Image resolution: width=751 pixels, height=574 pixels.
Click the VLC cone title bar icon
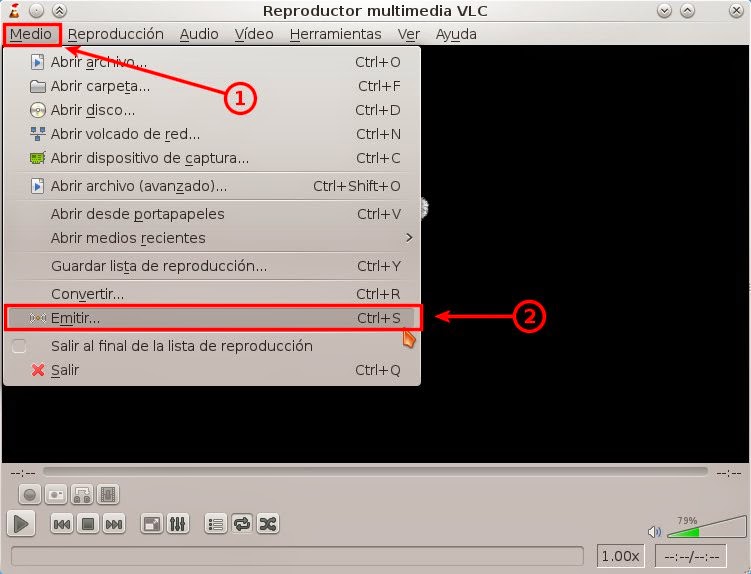click(x=14, y=11)
